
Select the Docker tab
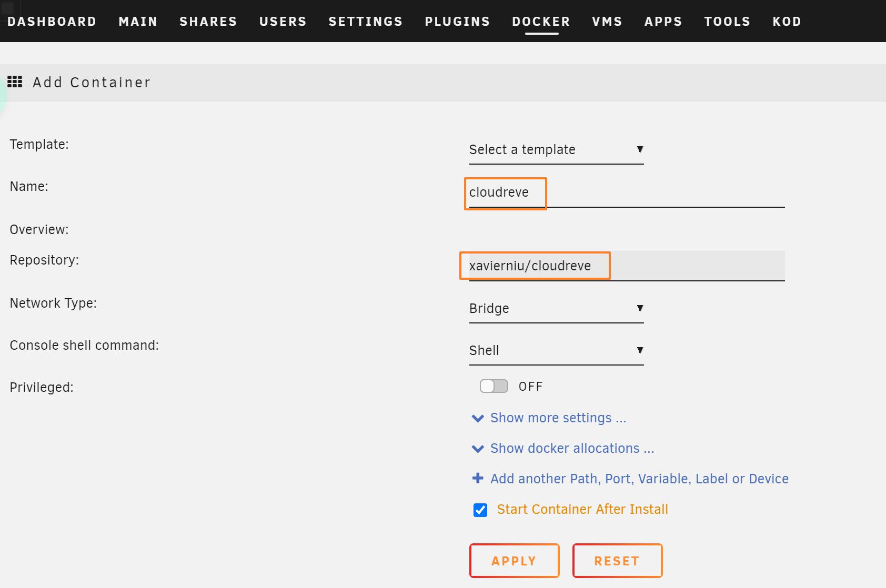(x=541, y=22)
